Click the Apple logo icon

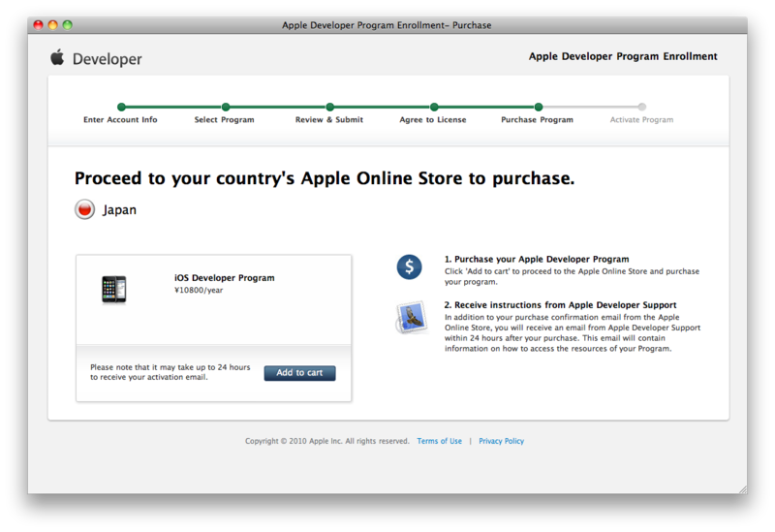(57, 57)
